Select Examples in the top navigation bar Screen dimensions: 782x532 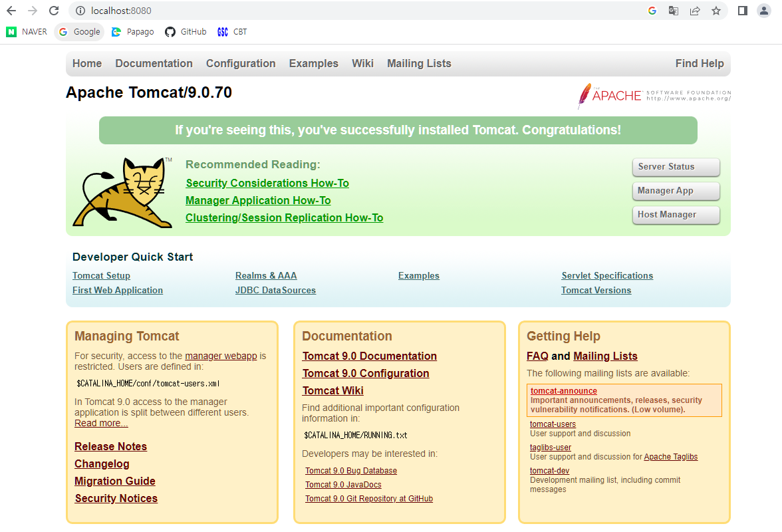(314, 63)
